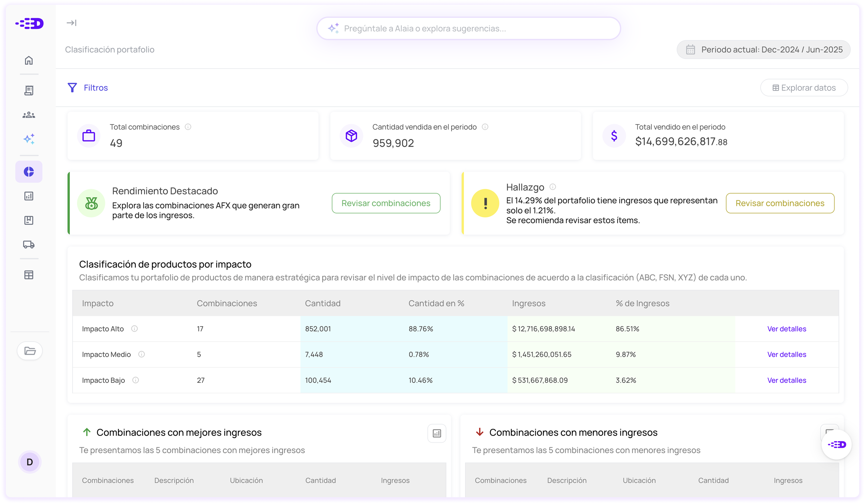Click info icon beside Impacto Medio
This screenshot has height=504, width=865.
pos(141,354)
